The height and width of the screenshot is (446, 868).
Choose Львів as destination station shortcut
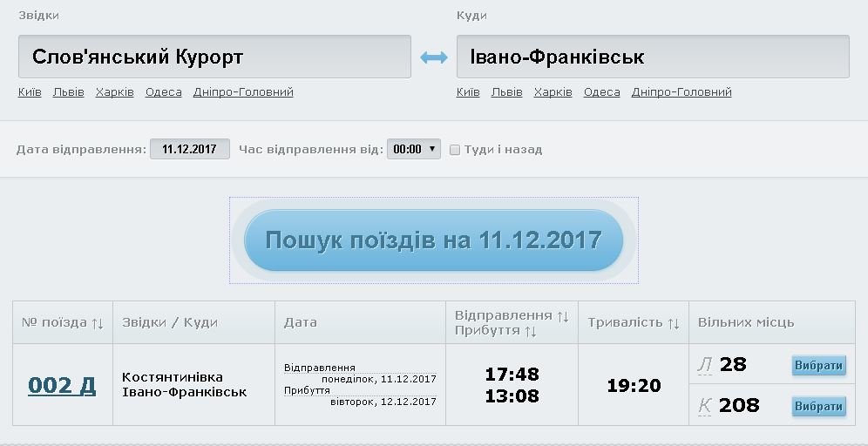click(507, 91)
